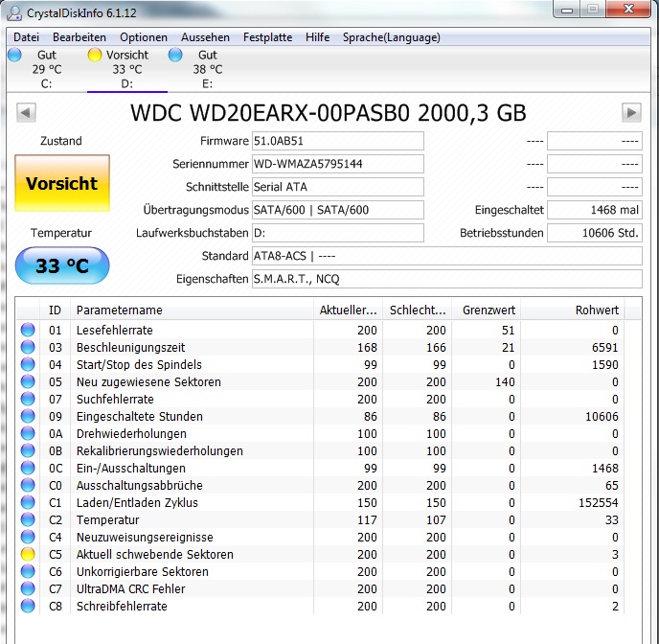659x644 pixels.
Task: Click status orb of Rekalibrierungswiederholungen row
Action: [x=28, y=450]
